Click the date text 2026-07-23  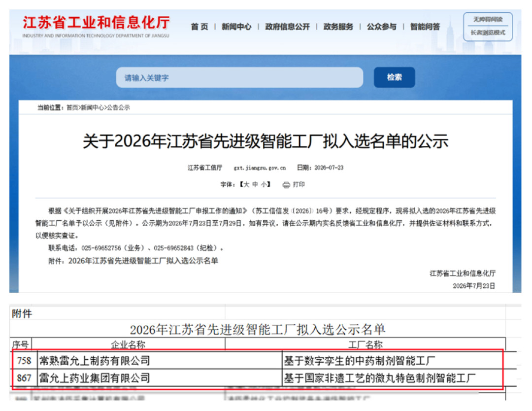tap(329, 168)
